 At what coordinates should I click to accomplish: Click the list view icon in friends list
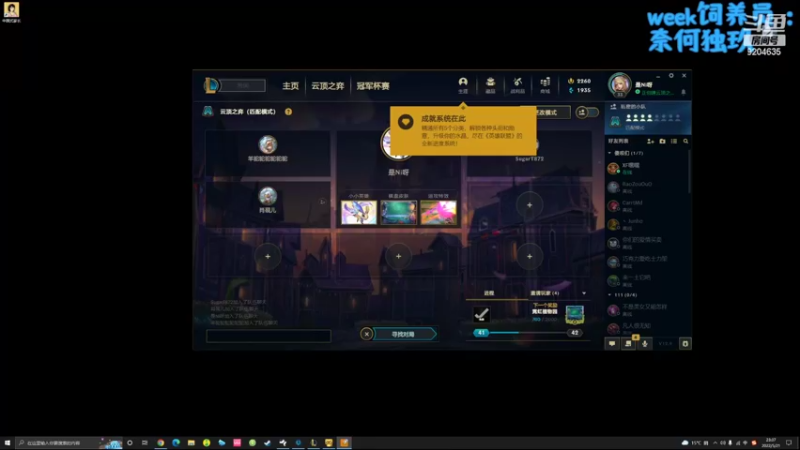674,141
